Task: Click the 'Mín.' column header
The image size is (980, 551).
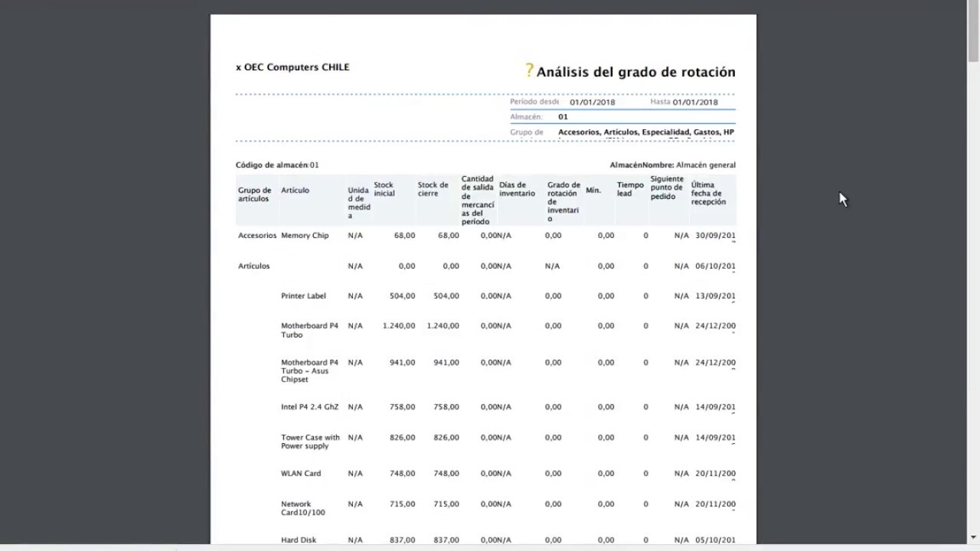Action: (593, 190)
